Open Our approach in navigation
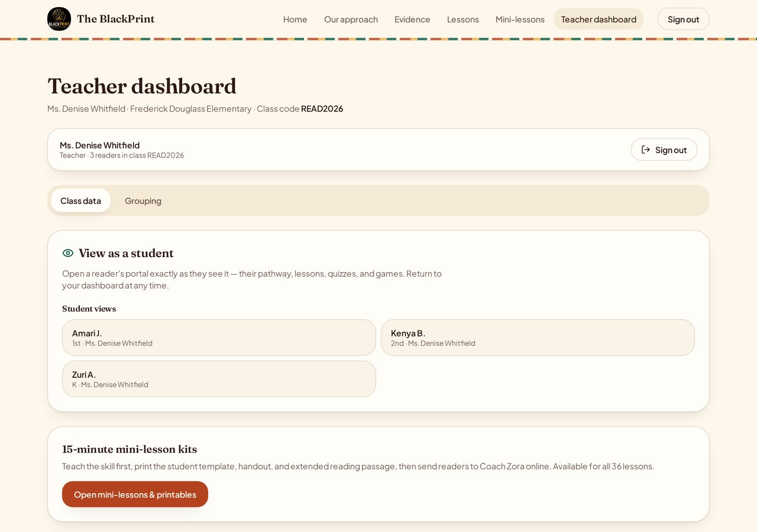Image resolution: width=757 pixels, height=532 pixels. [x=351, y=19]
